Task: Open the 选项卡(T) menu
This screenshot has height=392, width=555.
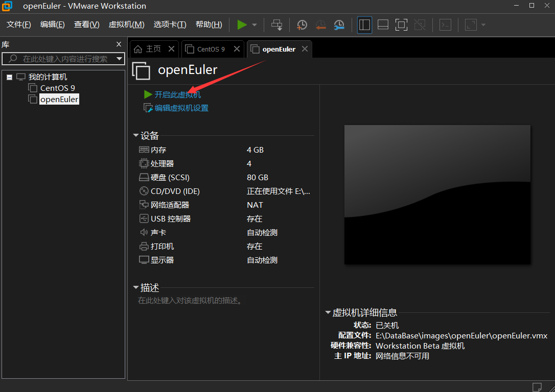Action: 170,24
